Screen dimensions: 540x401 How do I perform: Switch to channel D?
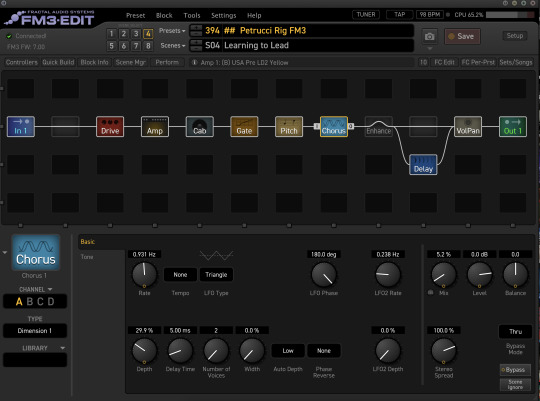coord(51,302)
